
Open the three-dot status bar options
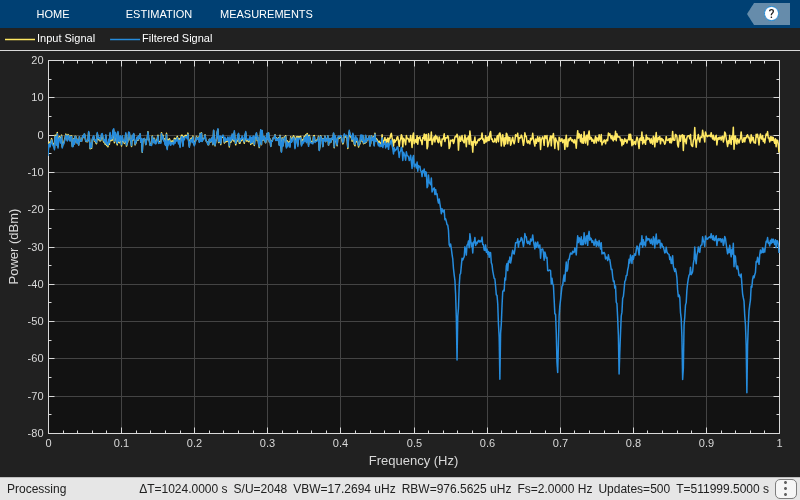(786, 489)
